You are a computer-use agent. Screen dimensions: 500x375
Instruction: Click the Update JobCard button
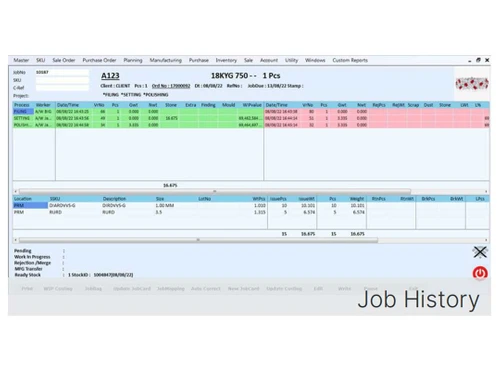tap(132, 289)
